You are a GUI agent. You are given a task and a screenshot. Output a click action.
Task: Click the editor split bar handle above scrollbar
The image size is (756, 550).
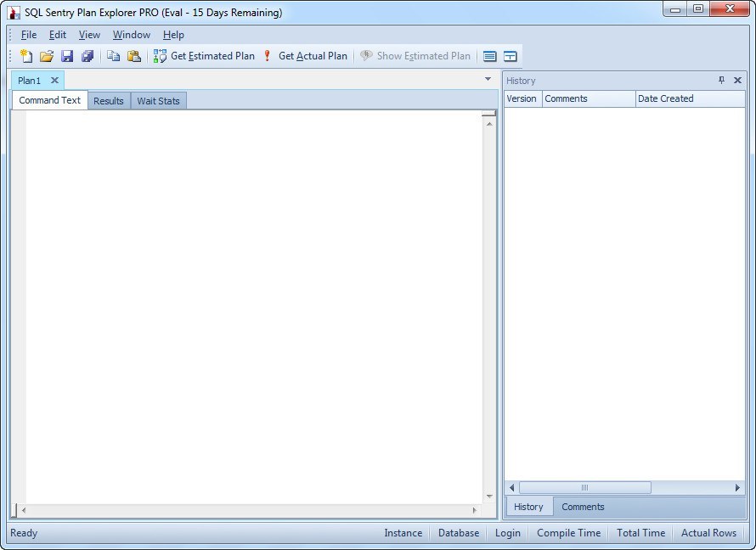[x=489, y=114]
